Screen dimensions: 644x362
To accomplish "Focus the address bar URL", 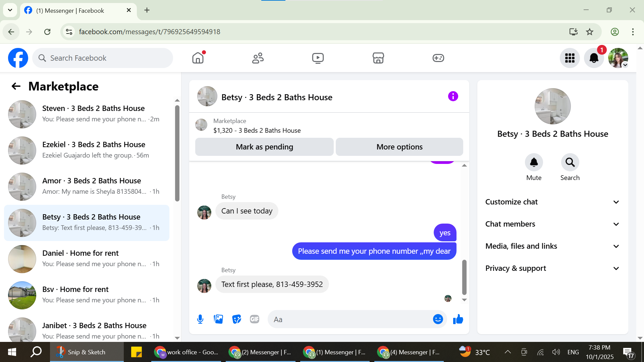I will [149, 32].
